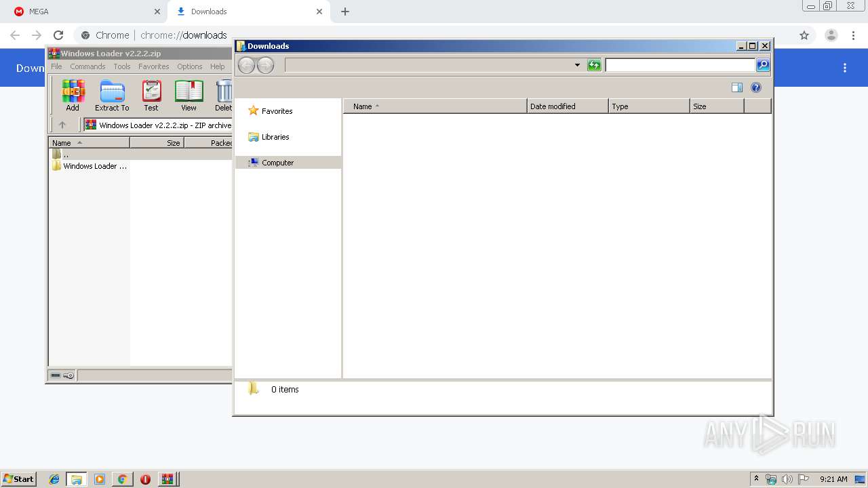Sort WinRAR list by Size column
868x488 pixels.
pyautogui.click(x=157, y=143)
